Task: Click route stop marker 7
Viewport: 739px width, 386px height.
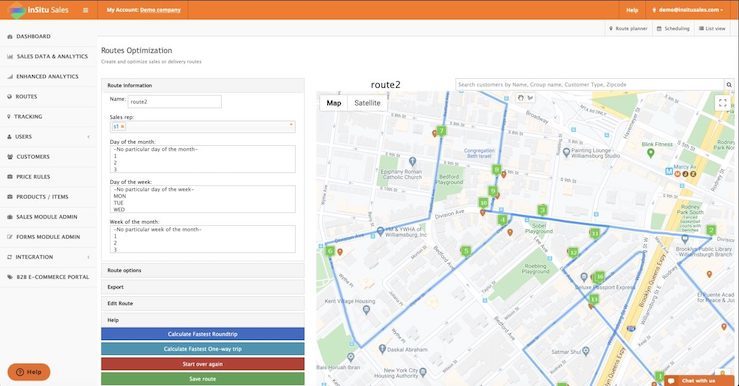Action: 441,131
